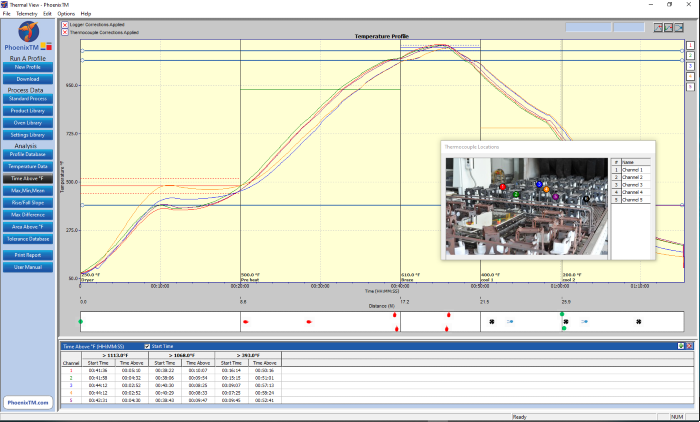Click the green thermocouple marker on the photo
700x422 pixels.
[516, 194]
